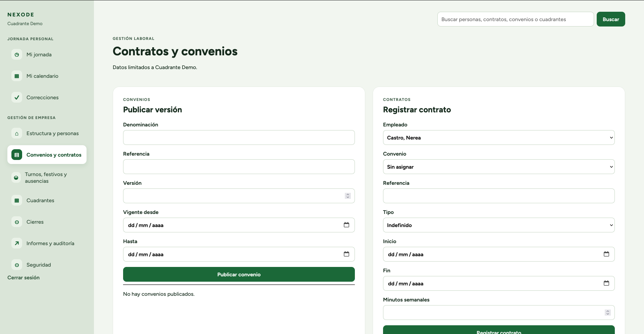Open calendar picker for Vigente desde

click(346, 225)
